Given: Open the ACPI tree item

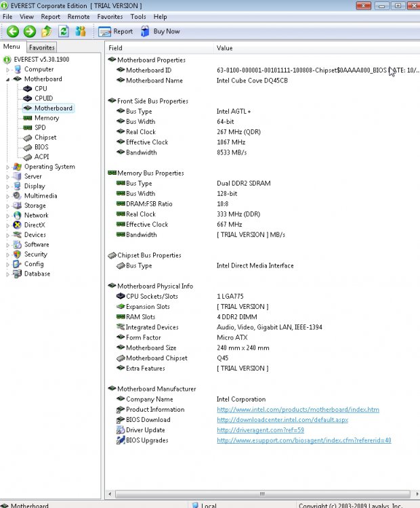Looking at the screenshot, I should click(42, 157).
